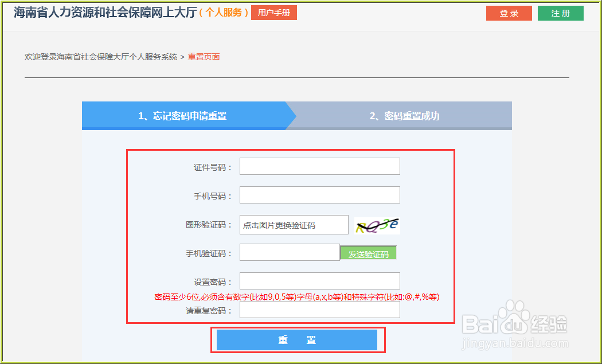Click the 注册 register button

[x=560, y=13]
